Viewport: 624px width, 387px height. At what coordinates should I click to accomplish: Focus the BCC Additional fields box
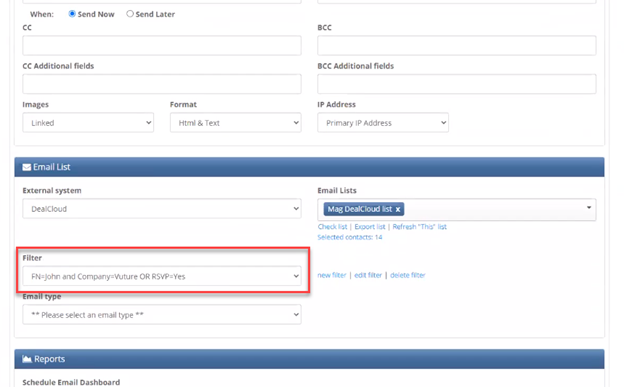[x=456, y=84]
